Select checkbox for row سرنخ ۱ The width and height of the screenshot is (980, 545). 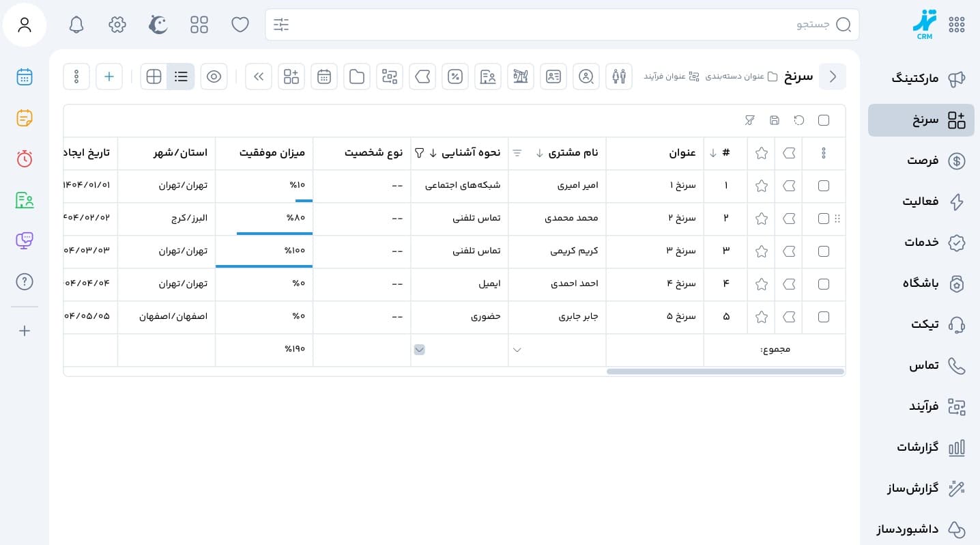(x=824, y=186)
